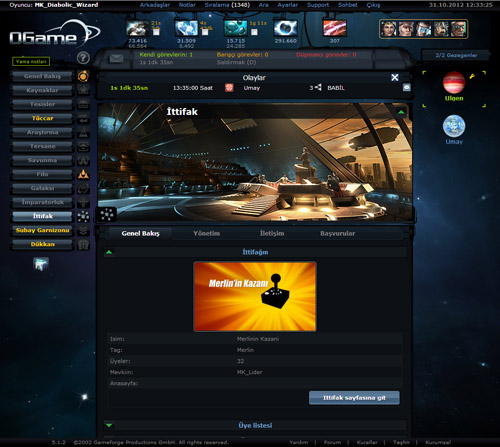Open Tüccar in the left menu
Screen dimensions: 500x447
click(42, 118)
